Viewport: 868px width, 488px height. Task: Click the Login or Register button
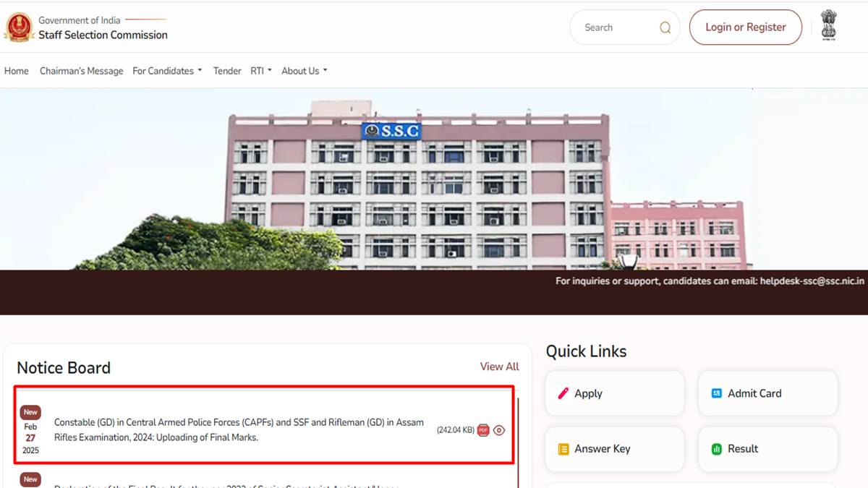click(x=745, y=27)
